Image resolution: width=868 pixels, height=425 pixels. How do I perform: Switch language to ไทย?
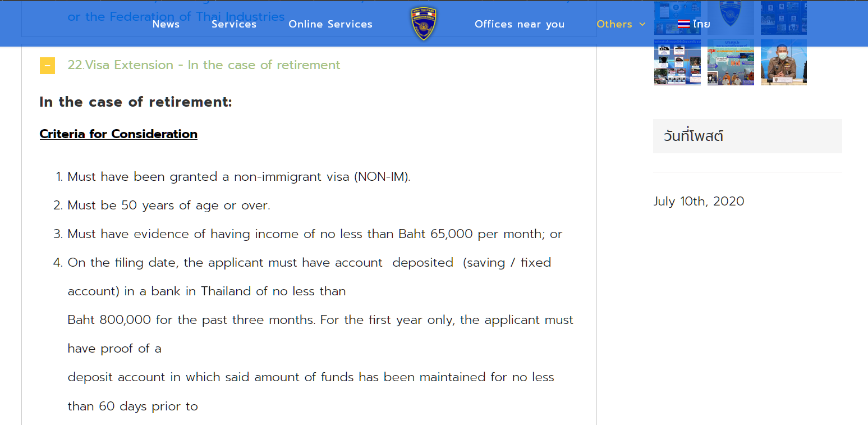click(701, 24)
